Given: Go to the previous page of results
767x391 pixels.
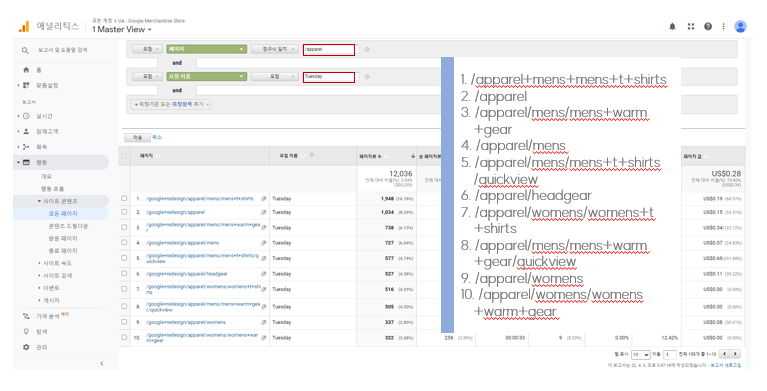Looking at the screenshot, I should 725,354.
